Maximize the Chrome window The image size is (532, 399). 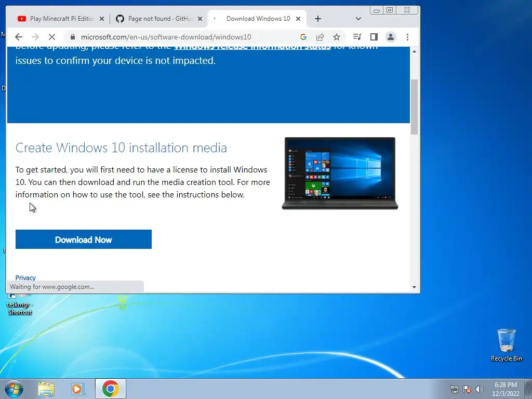390,10
